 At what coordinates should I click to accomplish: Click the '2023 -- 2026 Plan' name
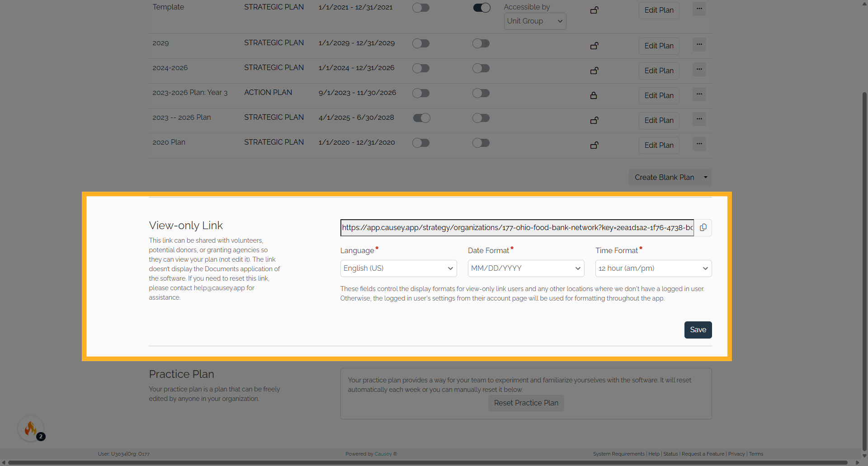182,118
